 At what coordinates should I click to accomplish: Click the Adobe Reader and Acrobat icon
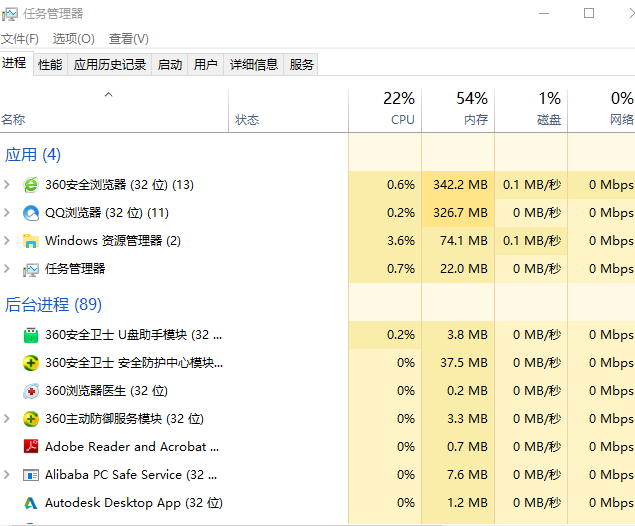[31, 447]
